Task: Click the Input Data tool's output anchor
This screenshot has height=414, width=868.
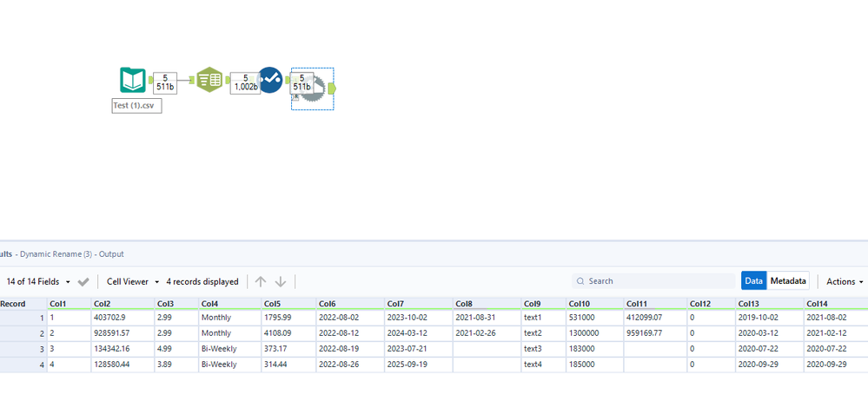Action: point(150,81)
